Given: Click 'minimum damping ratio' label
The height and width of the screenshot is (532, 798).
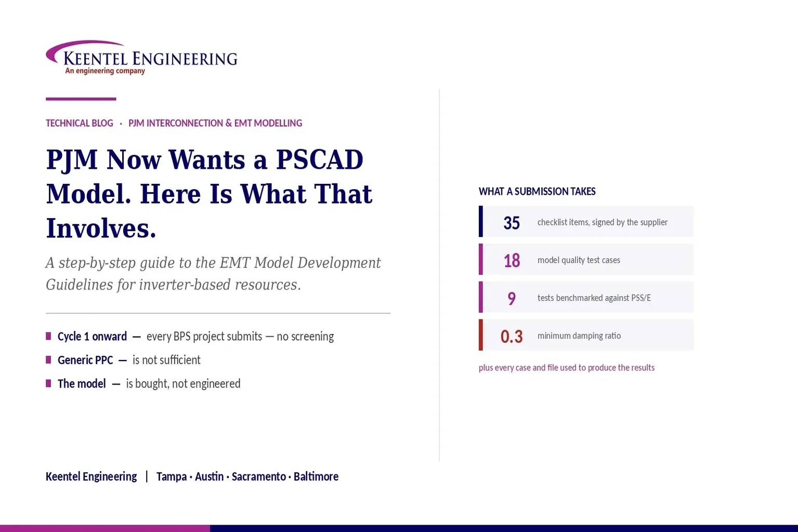Looking at the screenshot, I should (579, 336).
